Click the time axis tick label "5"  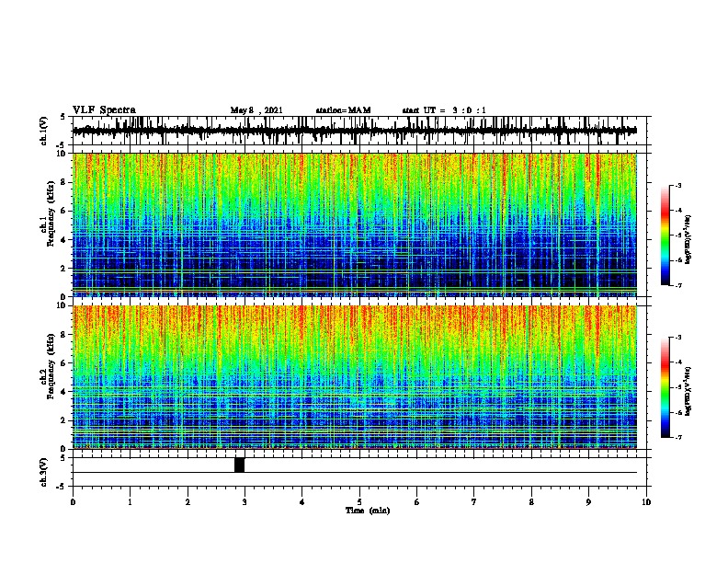pyautogui.click(x=359, y=502)
